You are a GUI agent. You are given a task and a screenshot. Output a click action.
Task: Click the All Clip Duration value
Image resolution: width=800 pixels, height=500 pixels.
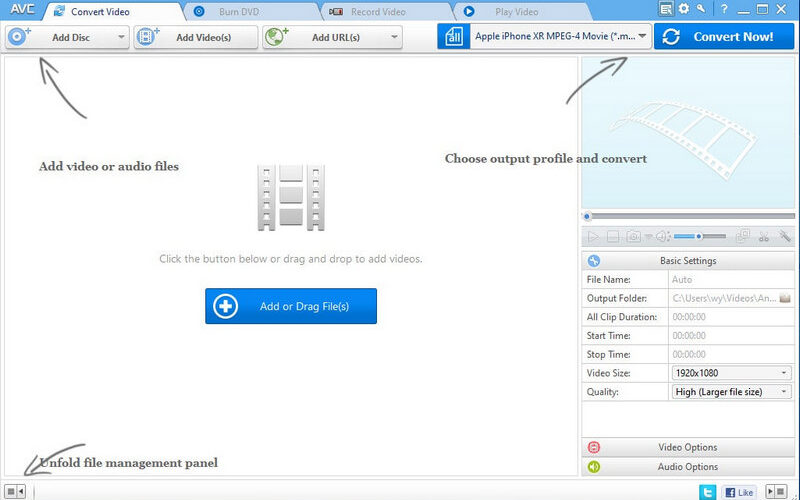click(731, 317)
